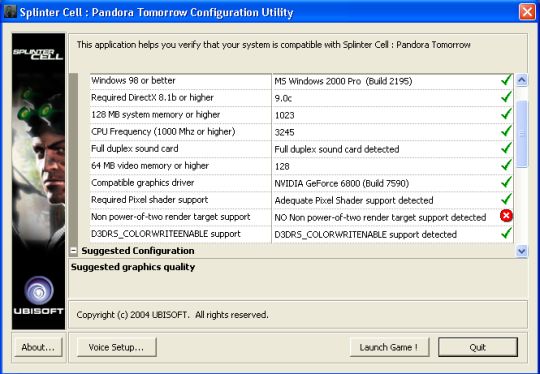Click the checkmark in the 64 MB video memory row
Screen dimensions: 540x374
tap(506, 165)
